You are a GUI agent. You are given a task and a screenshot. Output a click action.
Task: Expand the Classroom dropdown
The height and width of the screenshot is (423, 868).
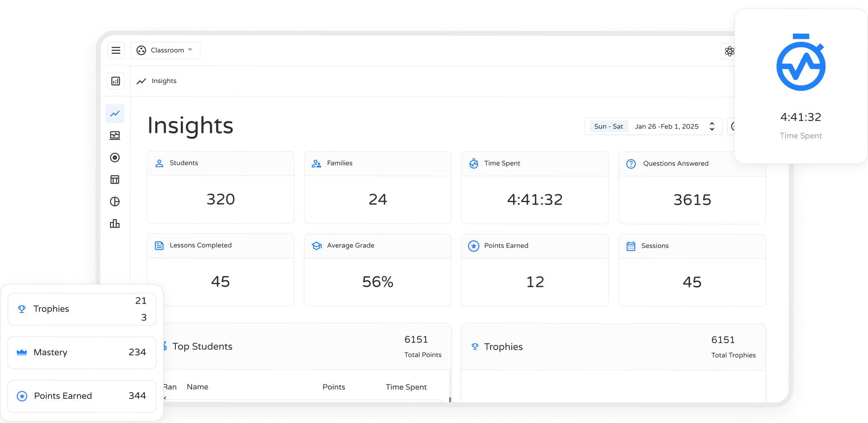pyautogui.click(x=166, y=50)
